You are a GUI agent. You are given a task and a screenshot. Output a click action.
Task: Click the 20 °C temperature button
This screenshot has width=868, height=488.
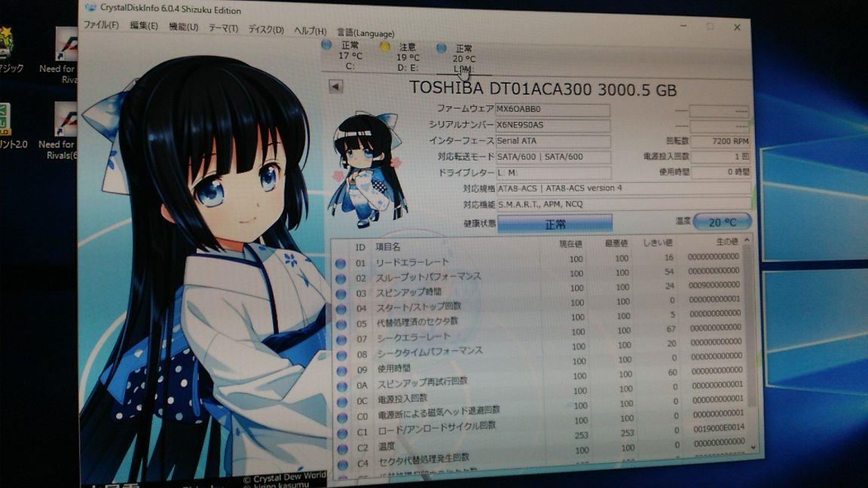pos(722,222)
